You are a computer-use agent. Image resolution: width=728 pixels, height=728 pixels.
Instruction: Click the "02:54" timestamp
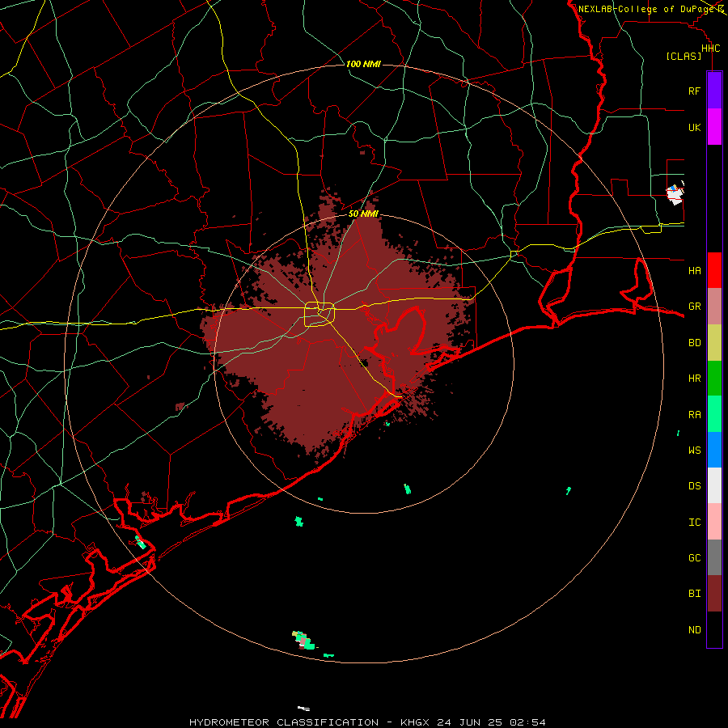click(x=527, y=722)
